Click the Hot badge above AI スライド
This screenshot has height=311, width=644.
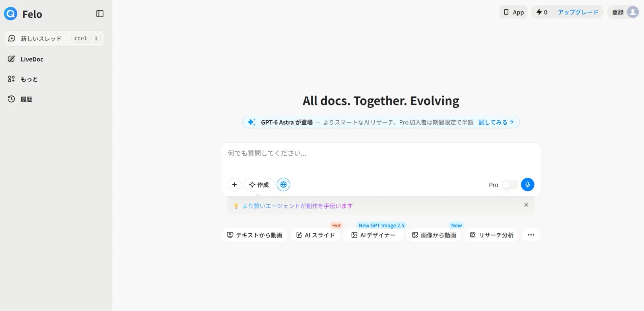pos(336,226)
